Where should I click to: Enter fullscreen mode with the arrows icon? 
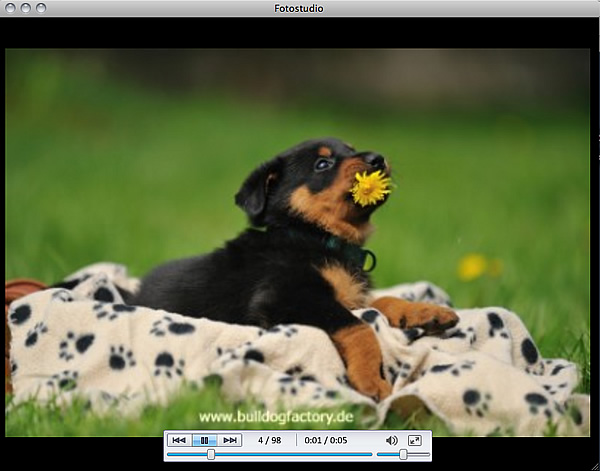(x=414, y=440)
